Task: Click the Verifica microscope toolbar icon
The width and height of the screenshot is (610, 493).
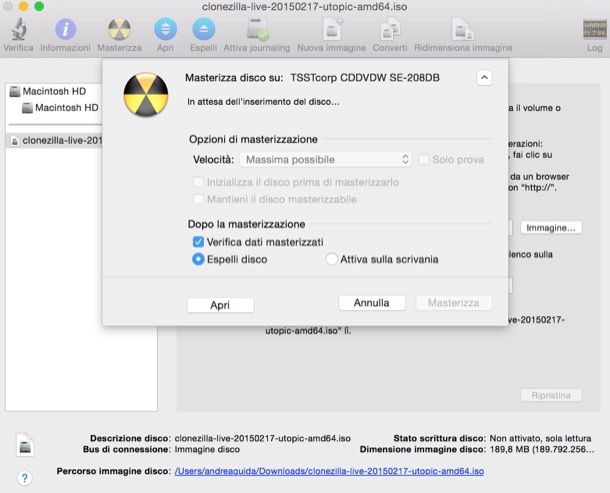Action: pos(18,30)
